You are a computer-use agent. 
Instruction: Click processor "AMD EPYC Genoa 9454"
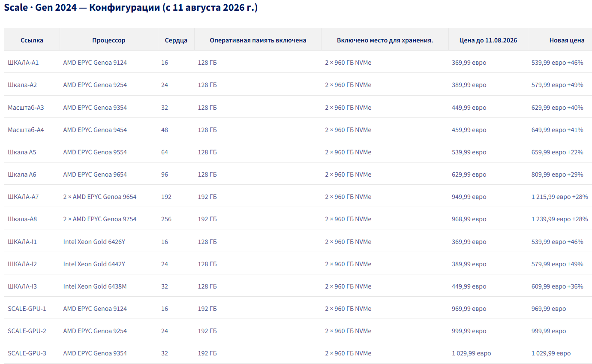click(x=95, y=130)
